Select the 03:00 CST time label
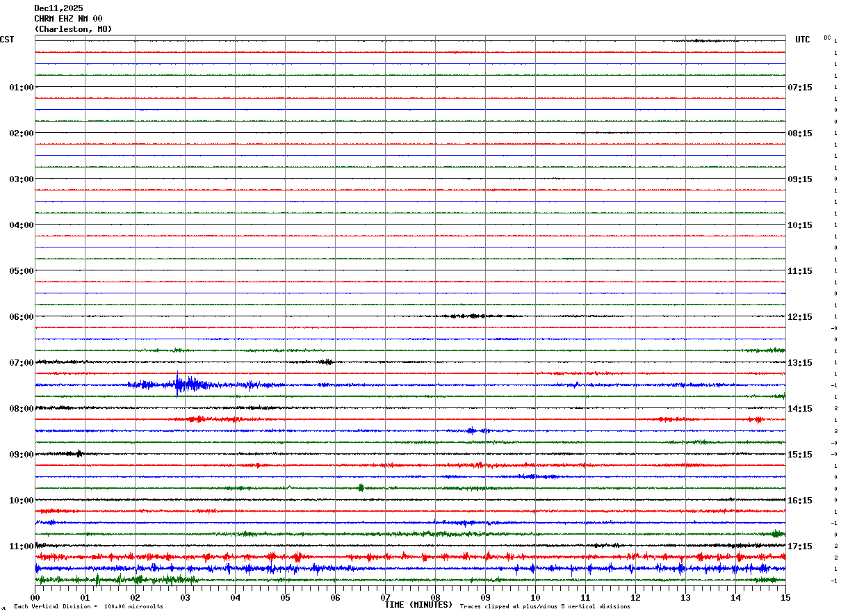 point(21,179)
